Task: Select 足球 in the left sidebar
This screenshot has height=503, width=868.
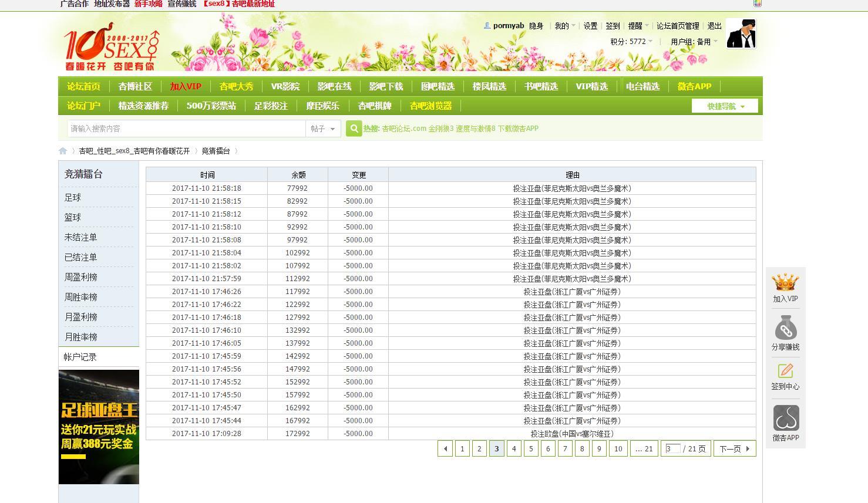Action: click(73, 198)
